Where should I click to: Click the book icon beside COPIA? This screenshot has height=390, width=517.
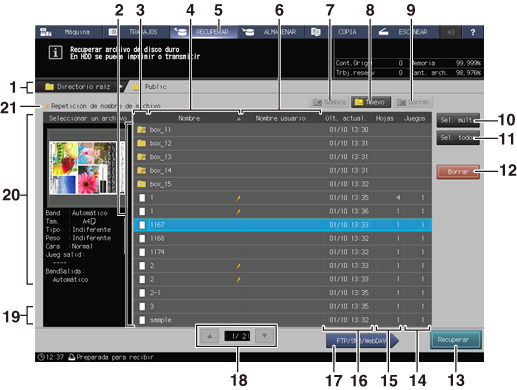[x=316, y=32]
